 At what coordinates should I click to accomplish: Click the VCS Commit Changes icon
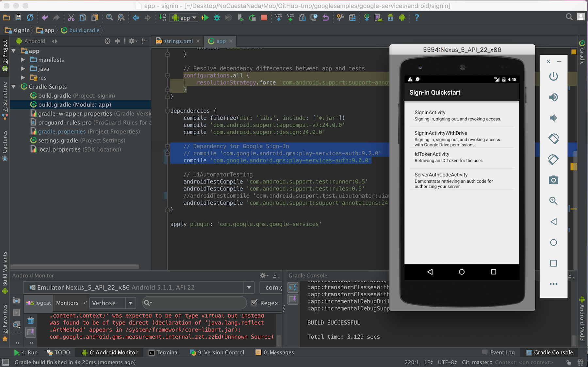[x=290, y=18]
